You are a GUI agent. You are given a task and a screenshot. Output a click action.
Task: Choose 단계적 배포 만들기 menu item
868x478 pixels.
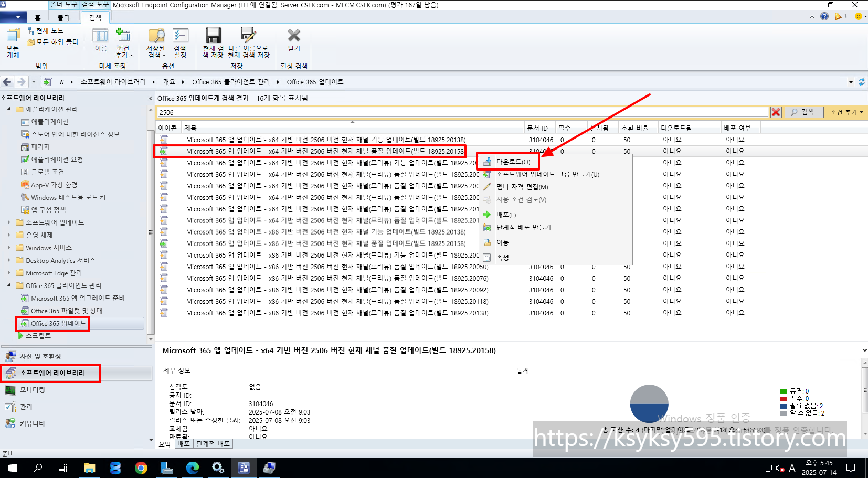[x=524, y=227]
